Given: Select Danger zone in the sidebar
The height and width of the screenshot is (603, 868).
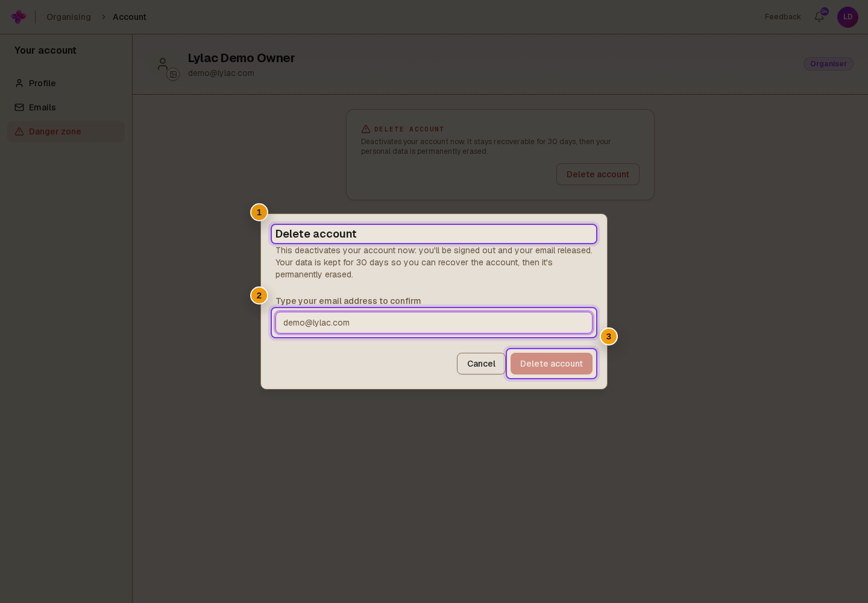Looking at the screenshot, I should (x=66, y=131).
